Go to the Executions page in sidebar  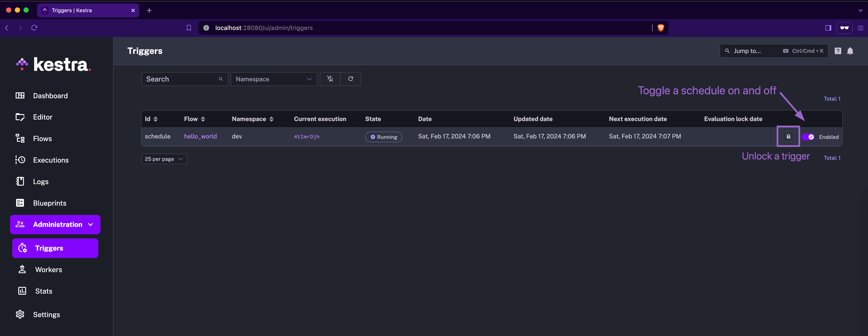[50, 160]
